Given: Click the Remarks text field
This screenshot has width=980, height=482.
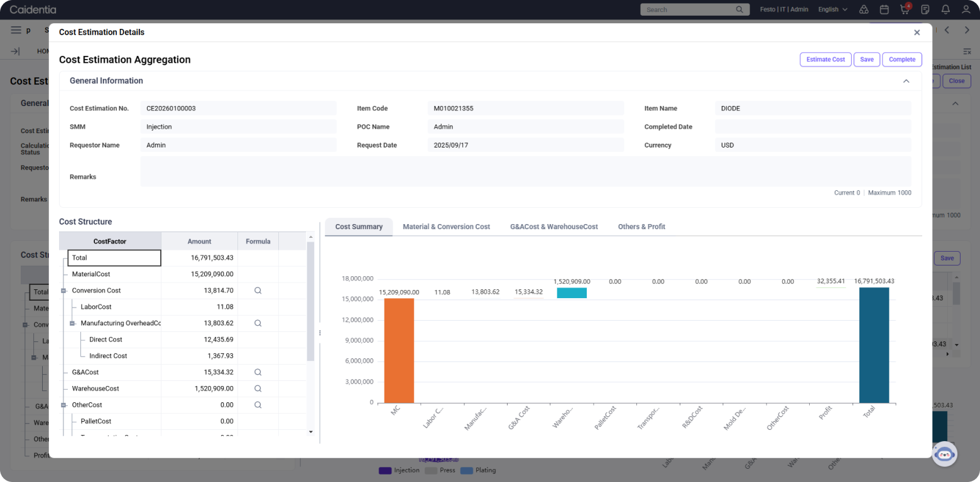Looking at the screenshot, I should coord(525,171).
